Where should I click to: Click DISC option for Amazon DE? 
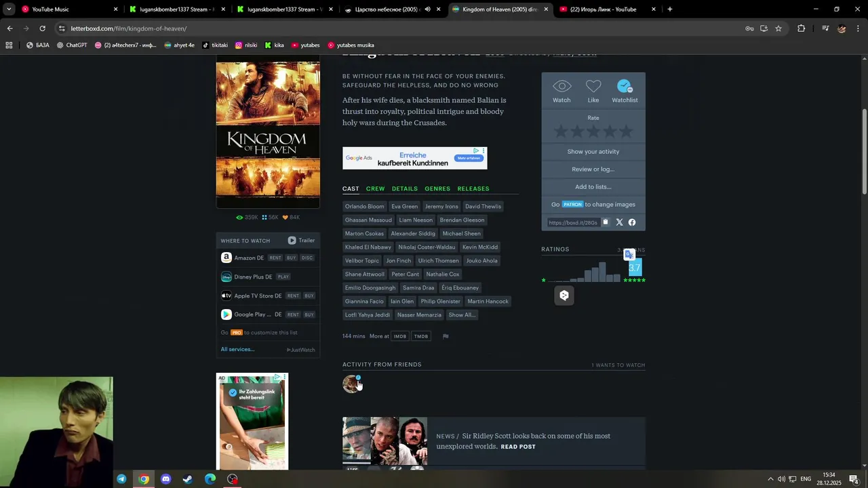pyautogui.click(x=307, y=258)
